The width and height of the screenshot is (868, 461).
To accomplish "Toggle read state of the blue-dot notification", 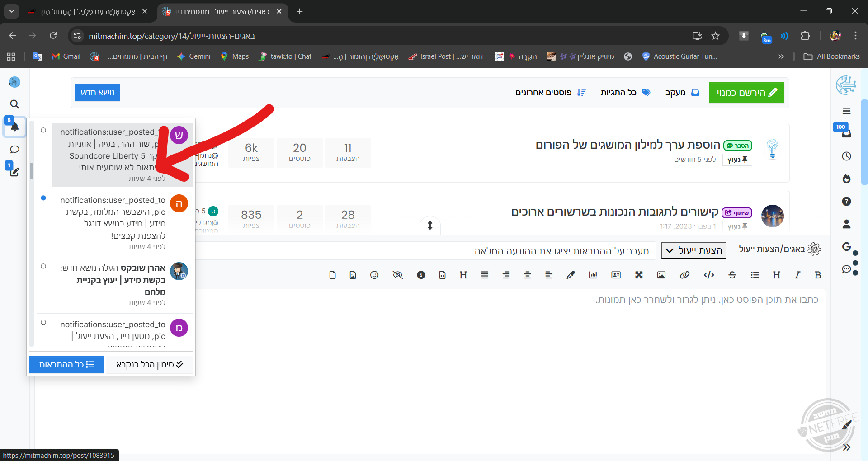I will point(43,198).
